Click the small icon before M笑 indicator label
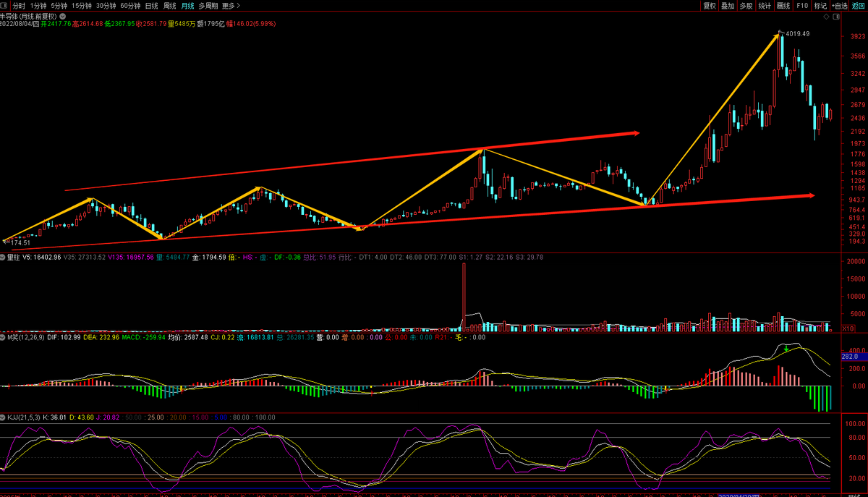Screen dimensions: 868x497 click(x=3, y=337)
